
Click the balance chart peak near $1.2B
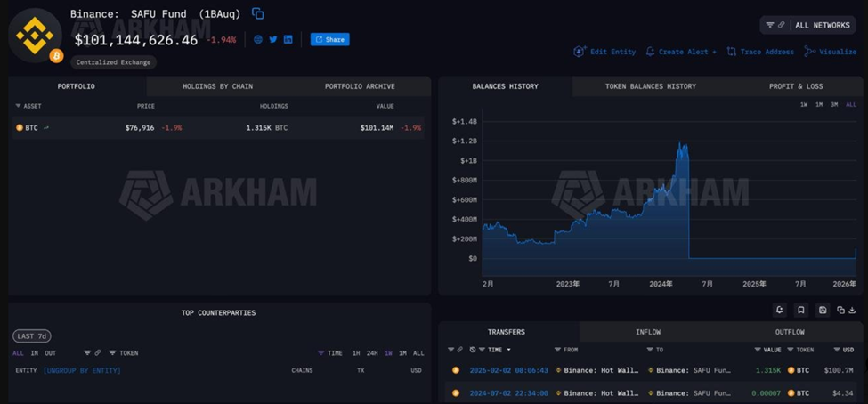[x=679, y=144]
